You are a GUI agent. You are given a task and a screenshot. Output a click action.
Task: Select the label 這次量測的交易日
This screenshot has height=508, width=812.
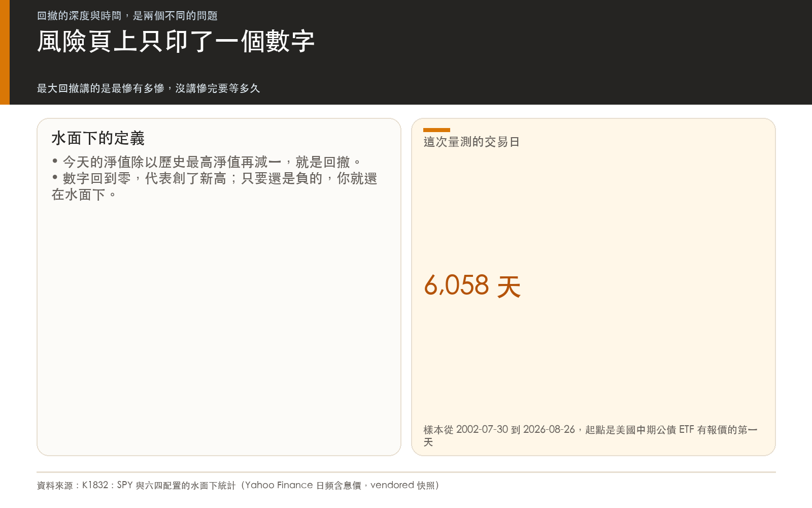(x=471, y=142)
